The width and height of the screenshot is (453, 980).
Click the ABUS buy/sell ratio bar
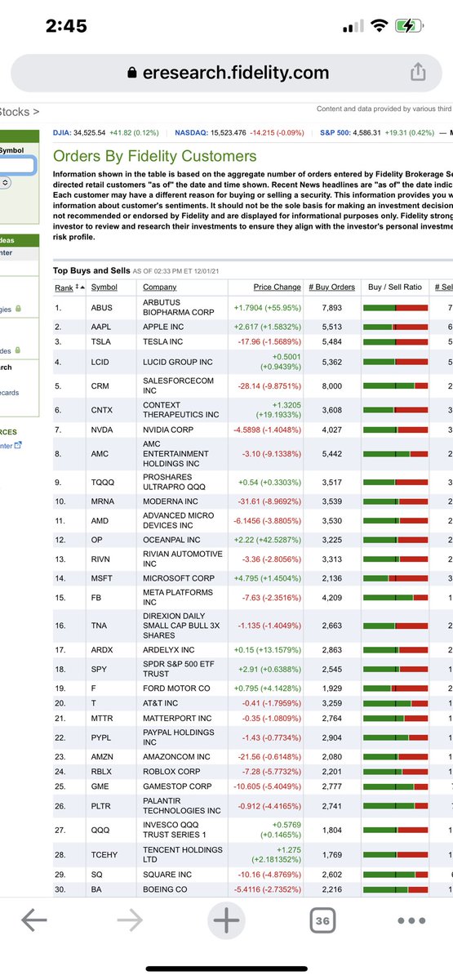click(395, 309)
